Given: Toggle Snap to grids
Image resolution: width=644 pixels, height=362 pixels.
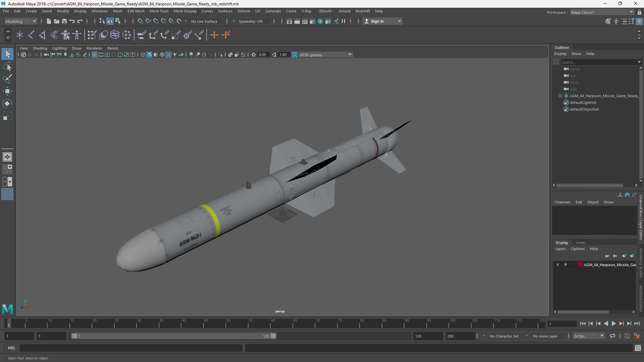Looking at the screenshot, I should pyautogui.click(x=140, y=21).
